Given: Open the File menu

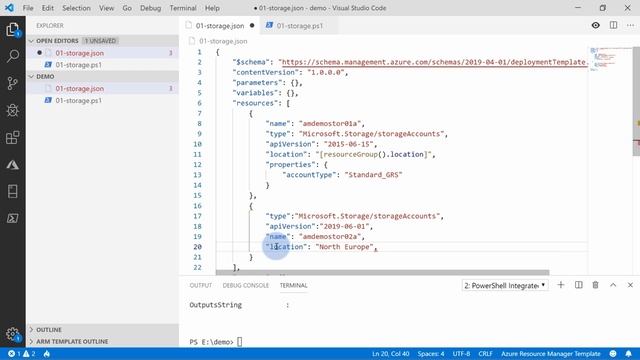Looking at the screenshot, I should (x=28, y=8).
